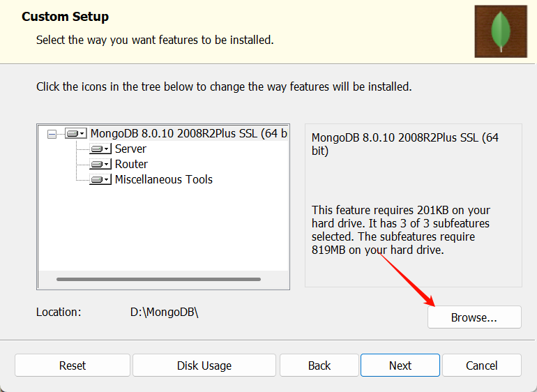
Task: Open the Disk Usage dialog
Action: click(x=204, y=365)
